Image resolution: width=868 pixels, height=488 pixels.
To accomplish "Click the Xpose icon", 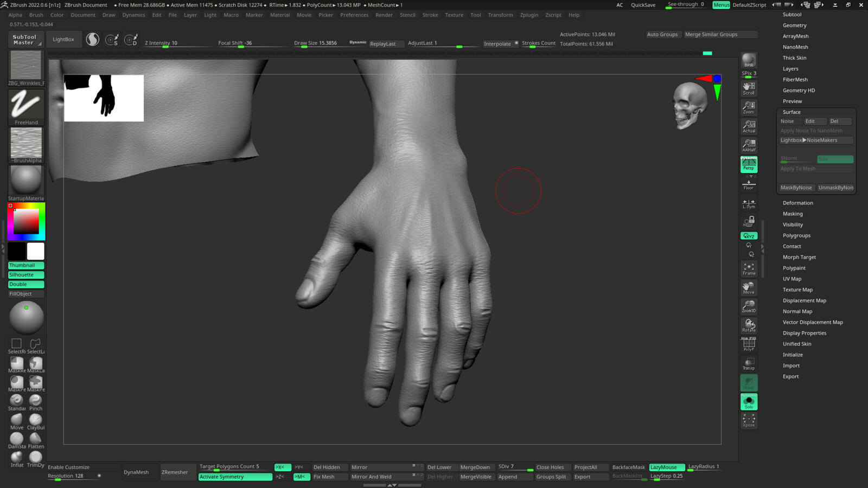I will click(749, 420).
